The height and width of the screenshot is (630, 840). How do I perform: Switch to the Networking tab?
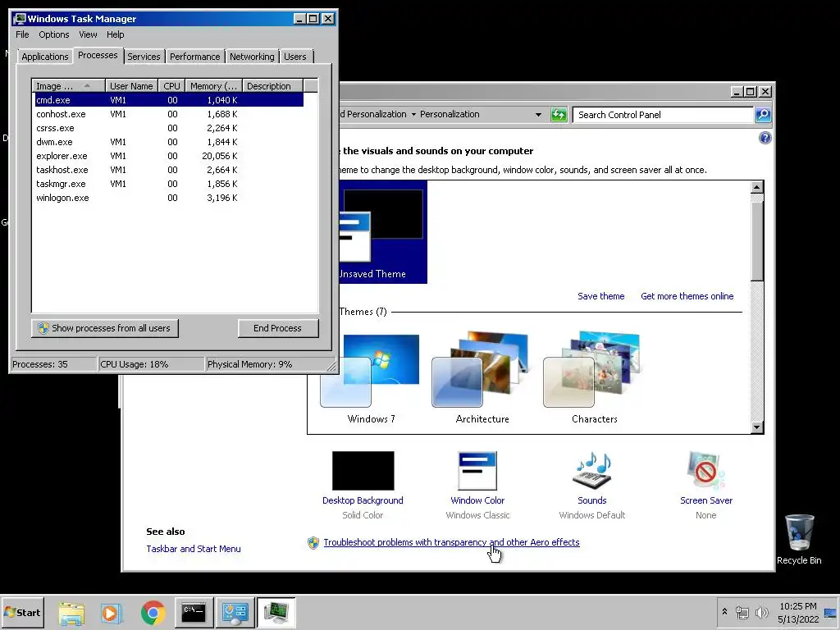click(252, 57)
